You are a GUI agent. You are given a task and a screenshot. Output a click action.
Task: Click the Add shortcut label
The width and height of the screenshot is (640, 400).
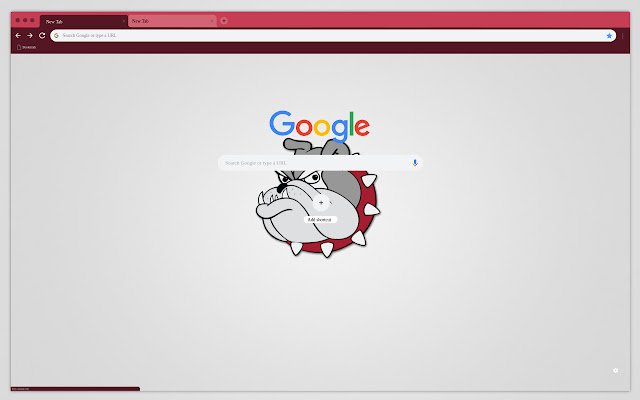coord(320,220)
